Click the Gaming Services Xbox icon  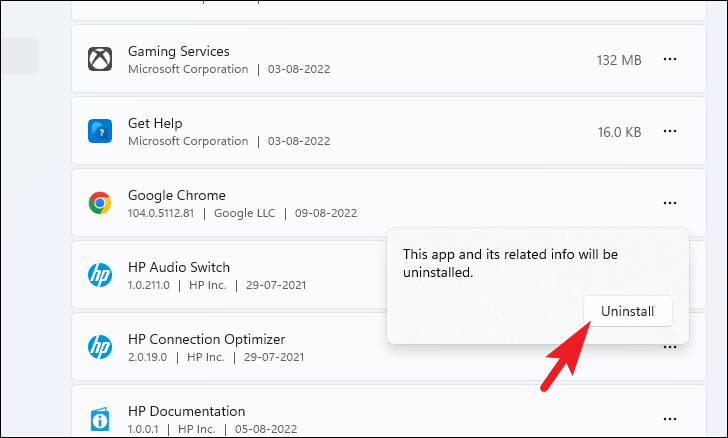tap(100, 59)
